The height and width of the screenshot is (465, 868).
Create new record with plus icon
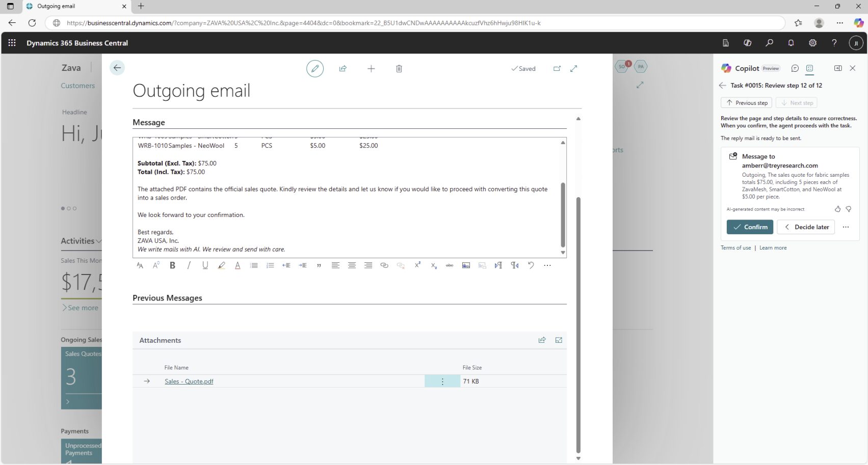[x=371, y=69]
